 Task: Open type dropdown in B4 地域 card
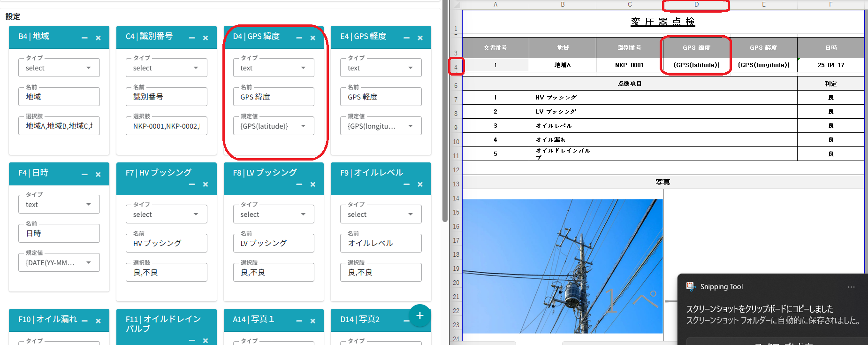pos(59,68)
